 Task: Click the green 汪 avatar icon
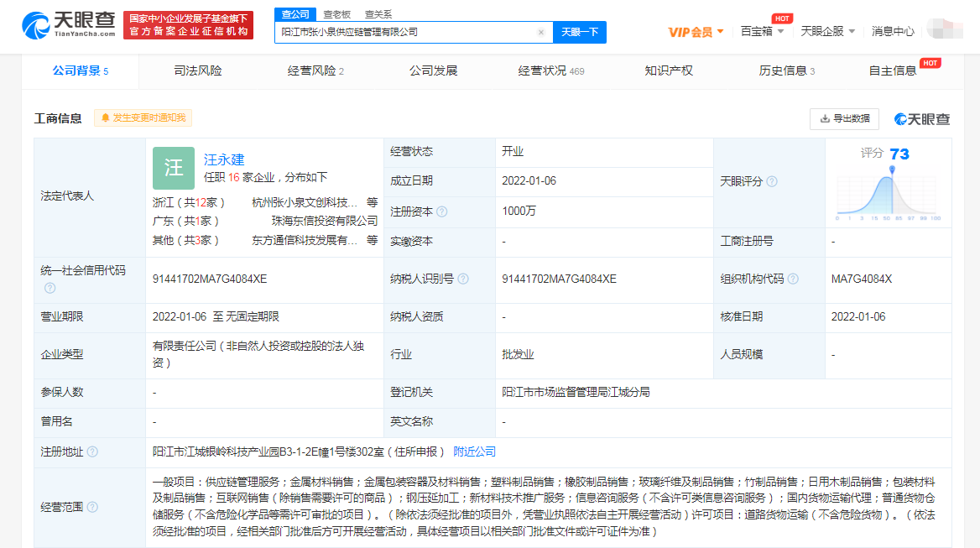point(174,168)
